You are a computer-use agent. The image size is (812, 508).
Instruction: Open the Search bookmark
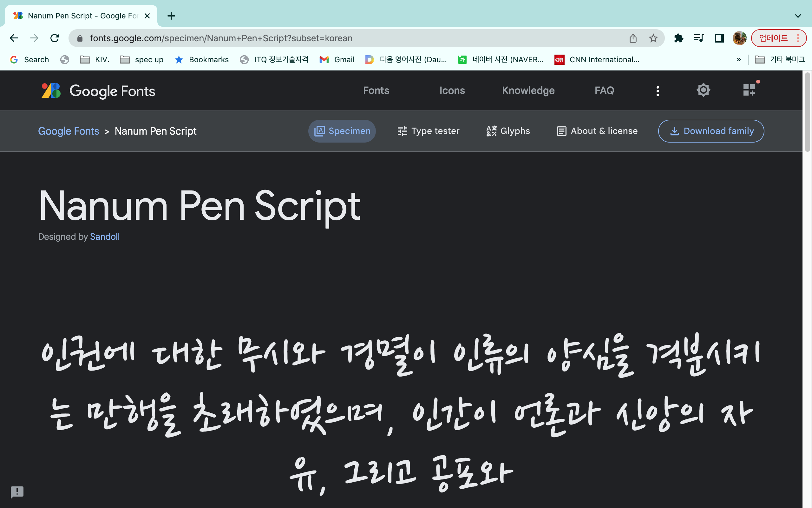(x=29, y=59)
